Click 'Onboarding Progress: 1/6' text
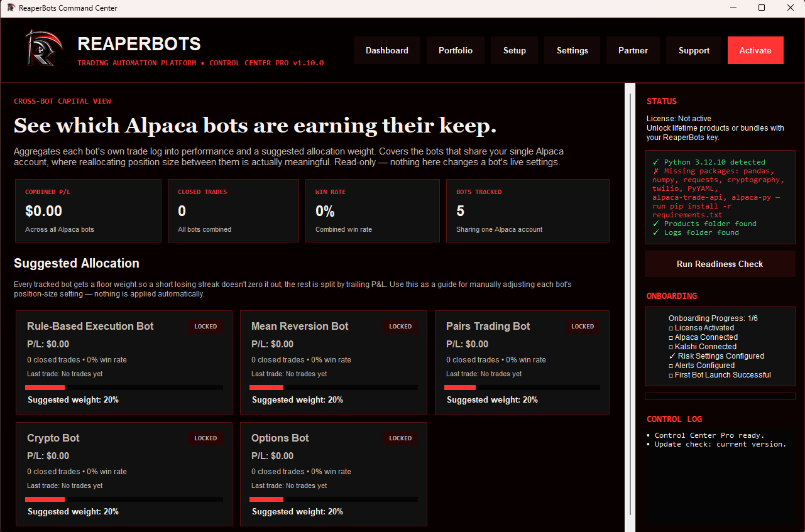This screenshot has width=805, height=532. pos(713,318)
